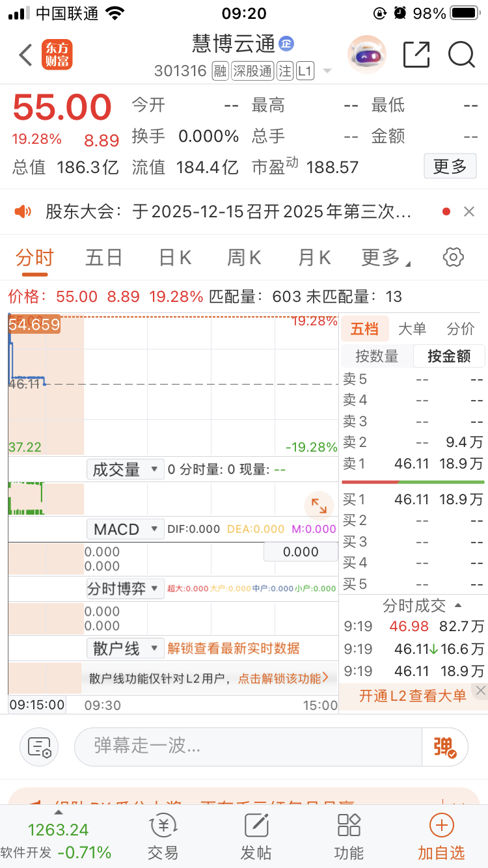488x868 pixels.
Task: Dismiss the 股东大会 announcement bar
Action: (469, 211)
